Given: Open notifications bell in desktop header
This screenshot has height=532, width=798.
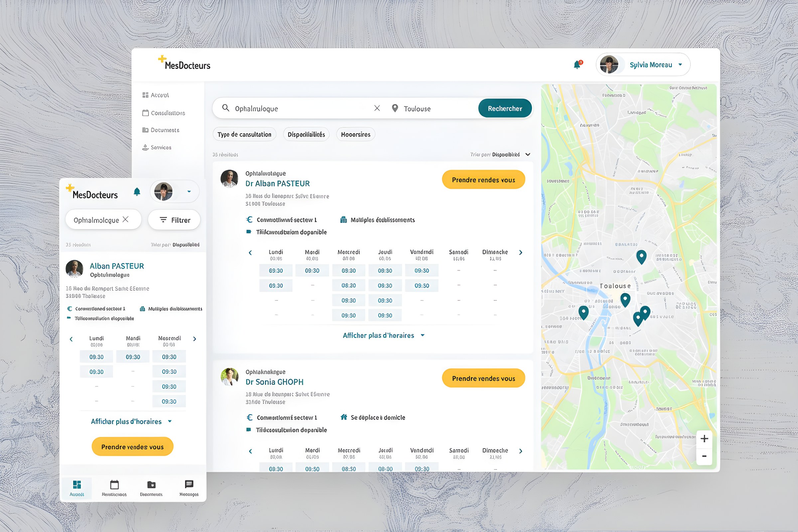Looking at the screenshot, I should pos(577,65).
